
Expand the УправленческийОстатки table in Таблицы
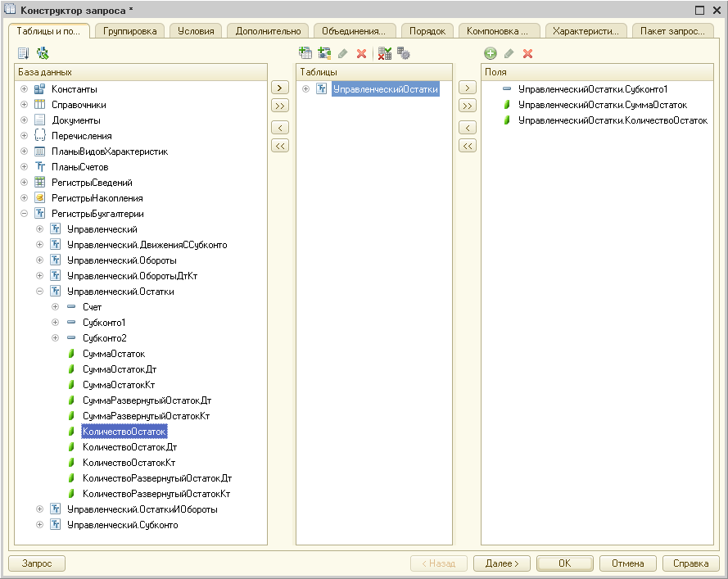[306, 89]
